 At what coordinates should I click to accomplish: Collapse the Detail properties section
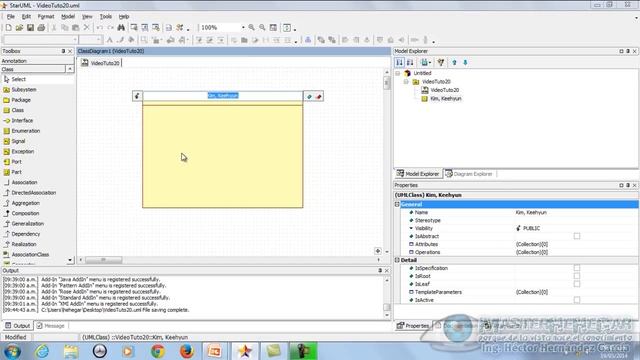point(397,260)
